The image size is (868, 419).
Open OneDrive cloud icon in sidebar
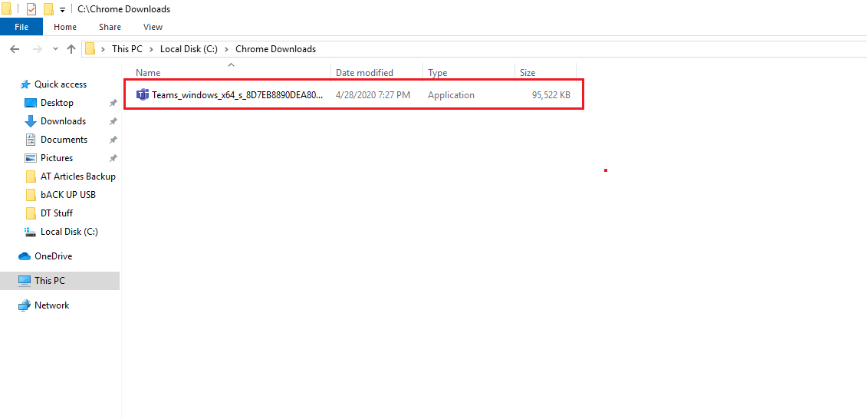click(25, 256)
